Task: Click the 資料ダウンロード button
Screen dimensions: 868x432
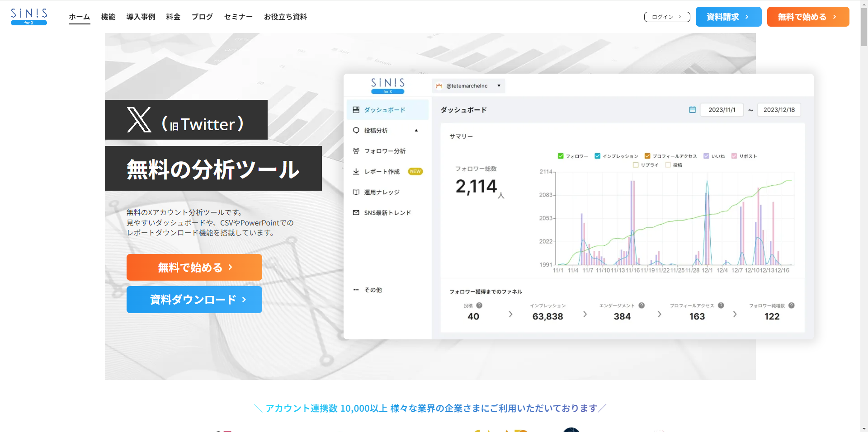Action: coord(194,299)
